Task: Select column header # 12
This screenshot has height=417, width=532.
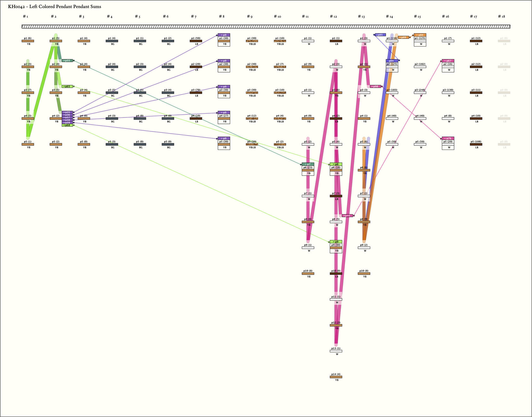Action: [x=333, y=17]
